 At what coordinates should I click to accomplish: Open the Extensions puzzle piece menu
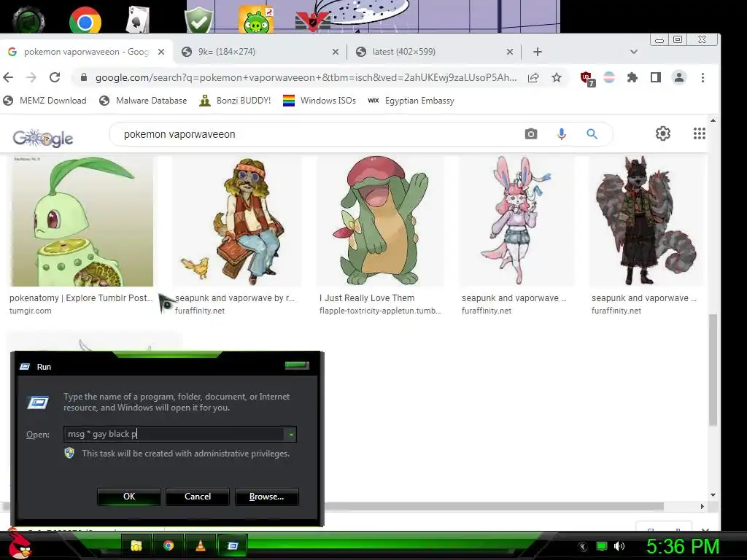[632, 77]
